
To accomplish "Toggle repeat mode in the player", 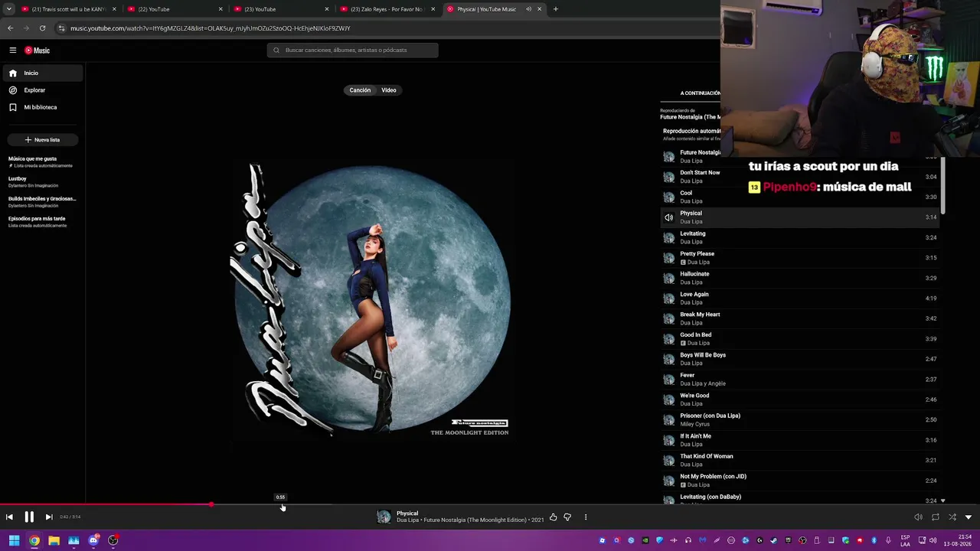I will [x=936, y=517].
